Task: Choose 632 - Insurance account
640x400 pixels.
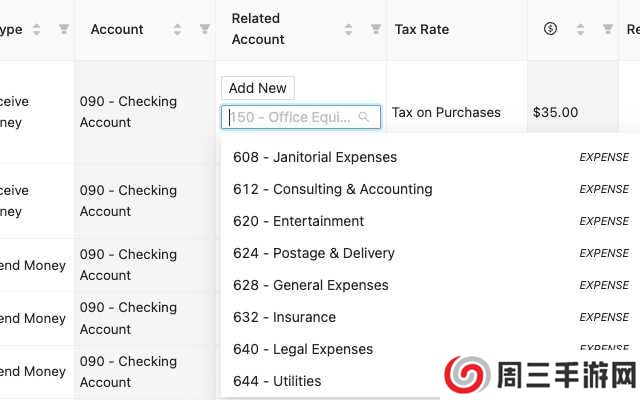Action: [x=285, y=317]
